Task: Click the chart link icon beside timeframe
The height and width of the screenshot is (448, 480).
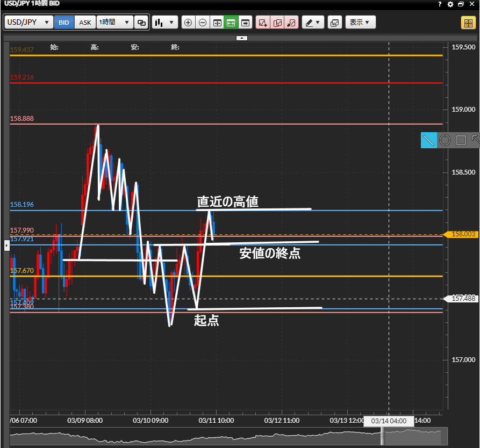Action: pos(141,23)
